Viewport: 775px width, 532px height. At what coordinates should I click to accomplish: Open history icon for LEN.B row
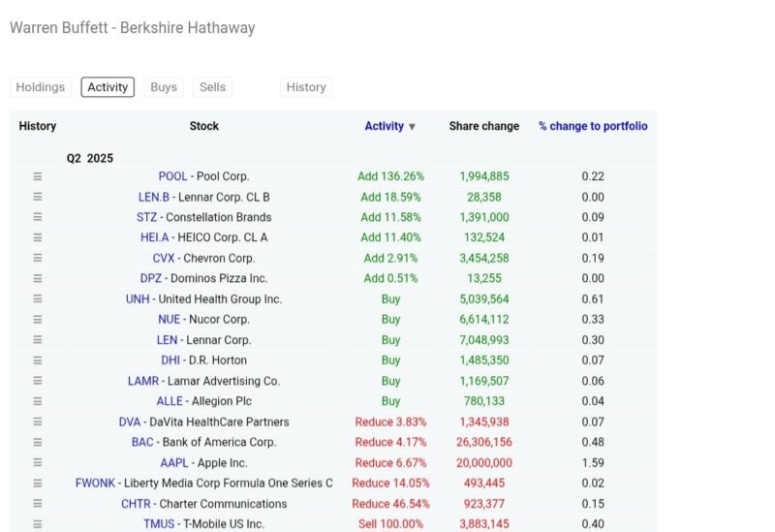(38, 197)
